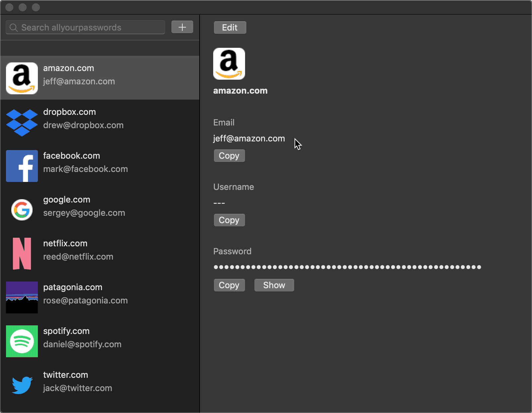532x413 pixels.
Task: Click the plus button to add entry
Action: 182,27
